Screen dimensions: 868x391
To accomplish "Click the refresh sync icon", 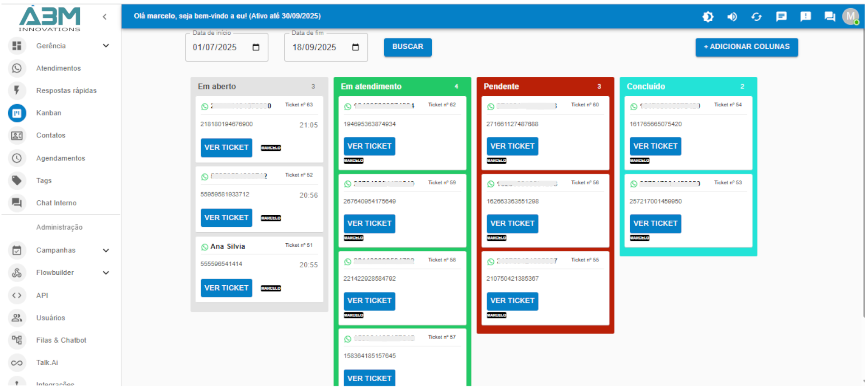I will click(756, 17).
